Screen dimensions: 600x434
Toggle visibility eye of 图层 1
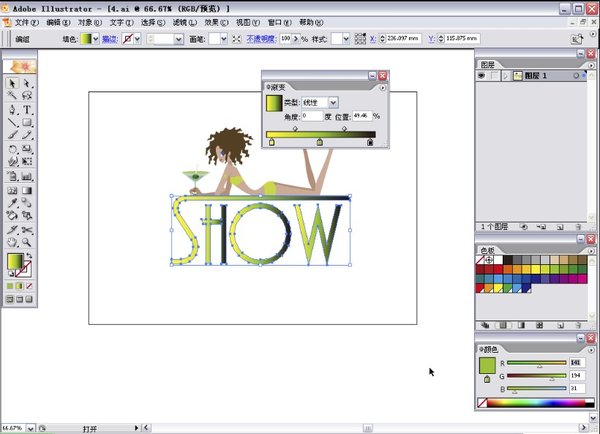pos(481,76)
